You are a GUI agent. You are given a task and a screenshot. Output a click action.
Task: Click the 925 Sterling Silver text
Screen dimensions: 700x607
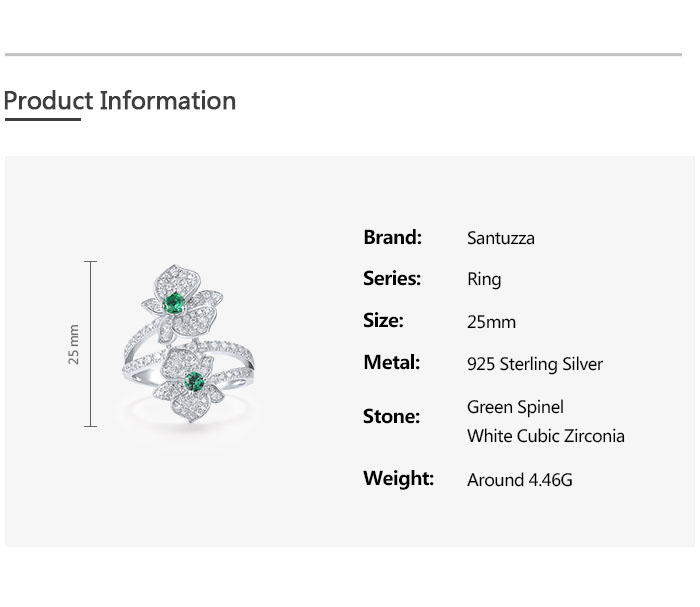click(534, 364)
